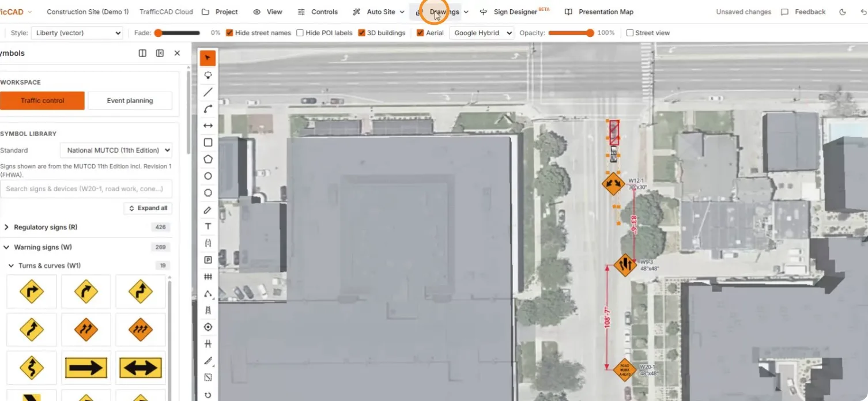Open the View menu
The image size is (868, 401).
tap(267, 12)
